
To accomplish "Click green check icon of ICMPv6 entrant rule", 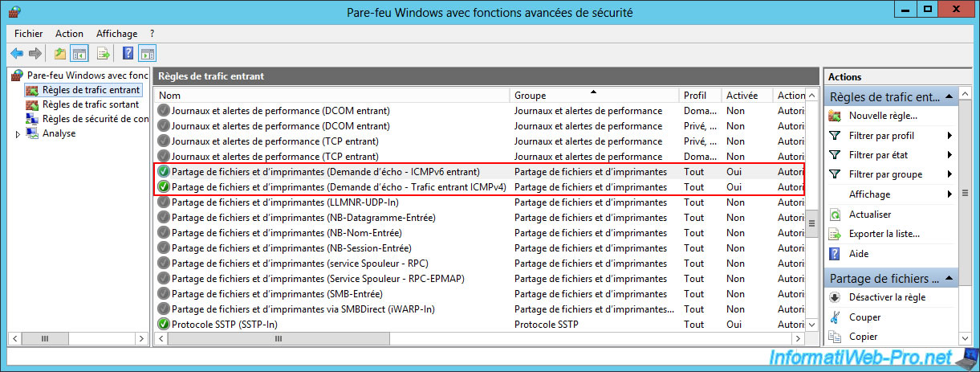I will pyautogui.click(x=164, y=172).
